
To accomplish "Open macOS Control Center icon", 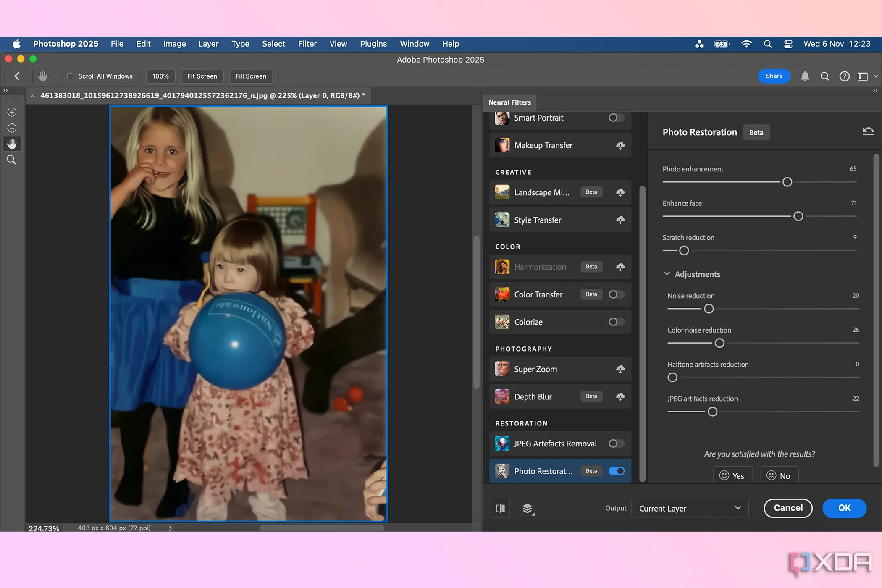I will click(788, 44).
